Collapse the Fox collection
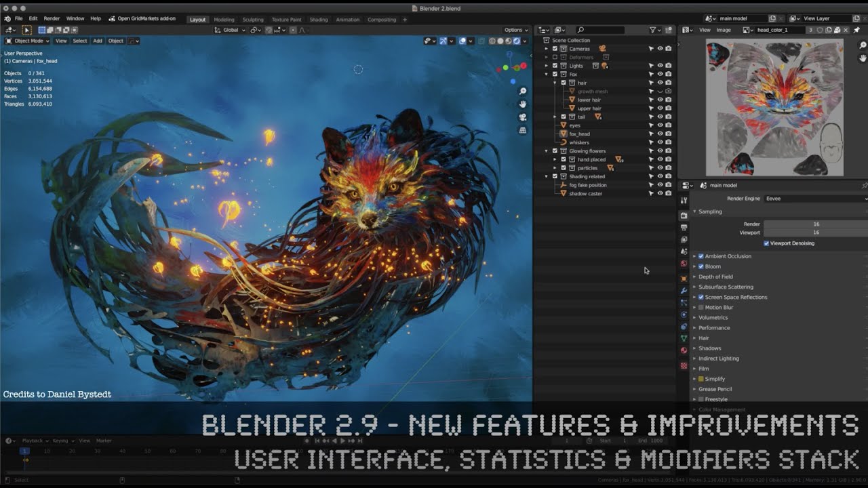Image resolution: width=868 pixels, height=488 pixels. pos(547,75)
